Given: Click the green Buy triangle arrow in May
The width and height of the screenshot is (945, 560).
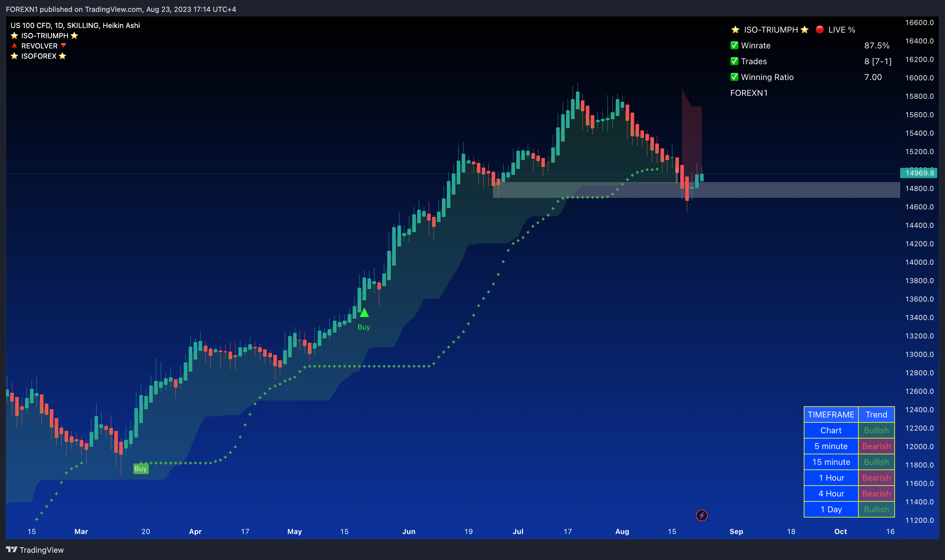Looking at the screenshot, I should point(364,312).
